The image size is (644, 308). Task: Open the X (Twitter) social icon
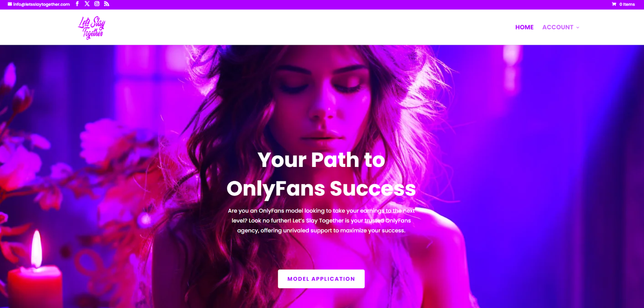(x=87, y=4)
